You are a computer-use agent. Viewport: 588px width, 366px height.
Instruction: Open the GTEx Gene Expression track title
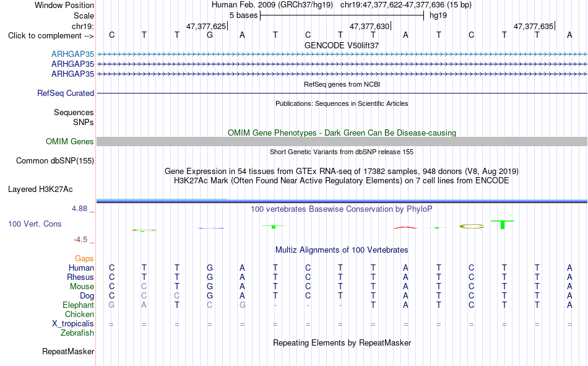click(342, 171)
